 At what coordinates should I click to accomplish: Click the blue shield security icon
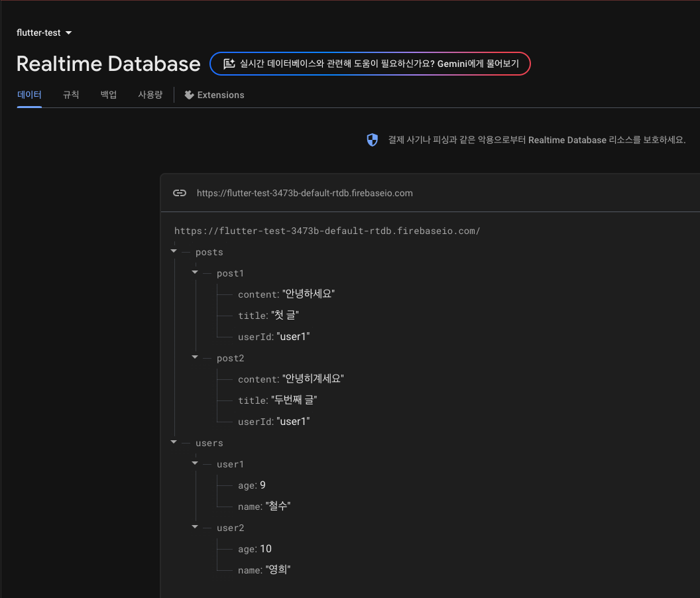(x=372, y=140)
